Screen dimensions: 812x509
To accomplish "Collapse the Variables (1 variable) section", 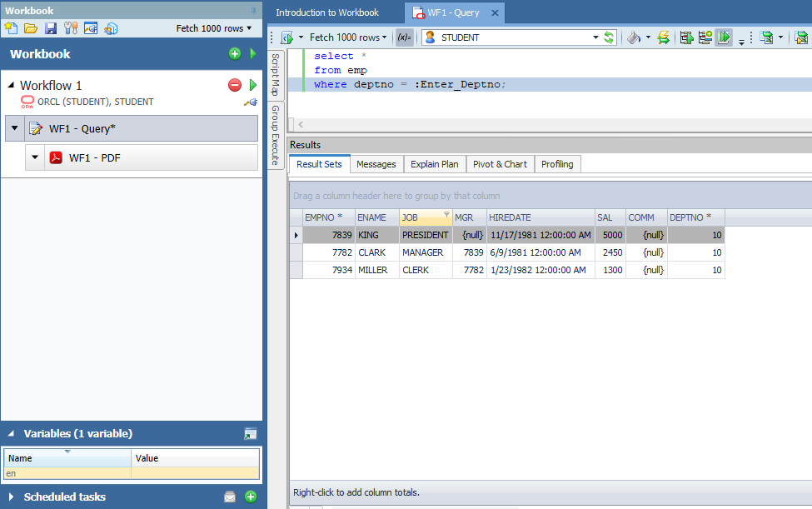I will tap(11, 433).
